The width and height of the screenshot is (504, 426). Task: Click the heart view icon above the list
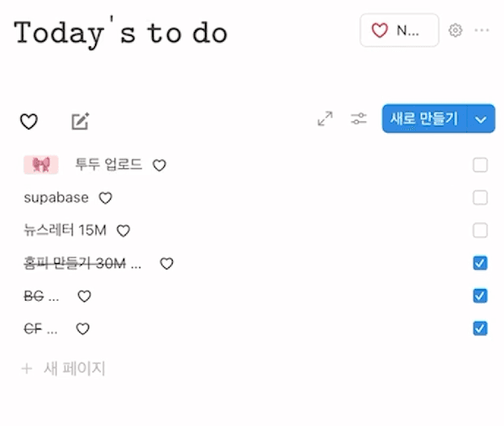[x=29, y=122]
